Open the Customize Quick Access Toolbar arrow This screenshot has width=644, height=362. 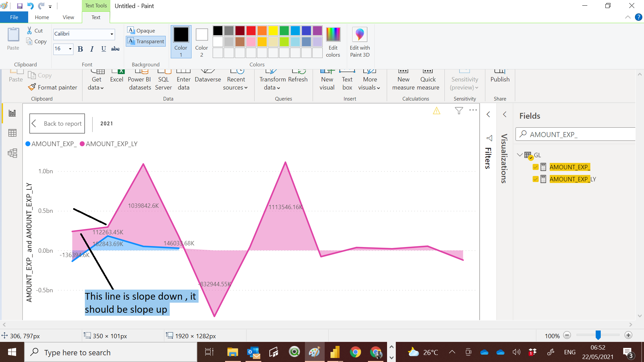click(x=50, y=6)
